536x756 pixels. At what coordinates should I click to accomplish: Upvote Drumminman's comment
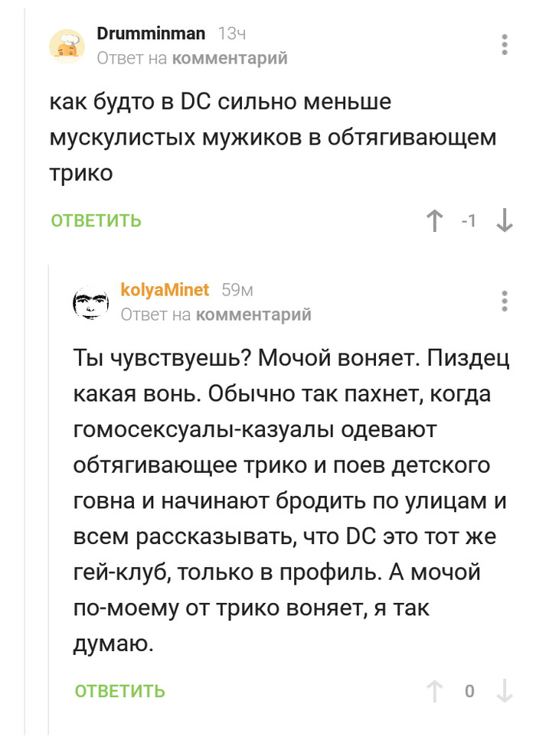click(x=435, y=221)
